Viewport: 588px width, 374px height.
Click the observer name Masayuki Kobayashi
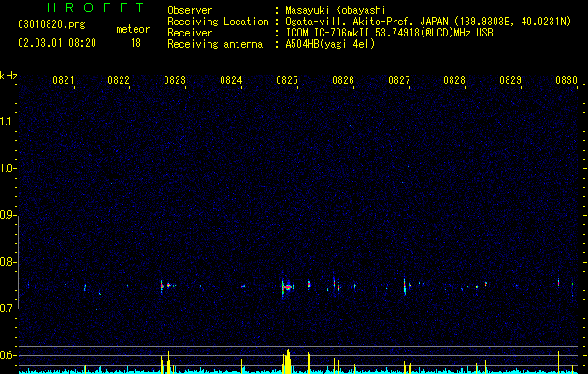[336, 10]
